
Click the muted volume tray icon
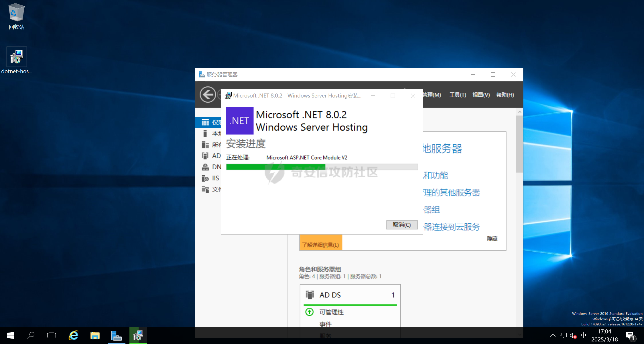point(573,335)
